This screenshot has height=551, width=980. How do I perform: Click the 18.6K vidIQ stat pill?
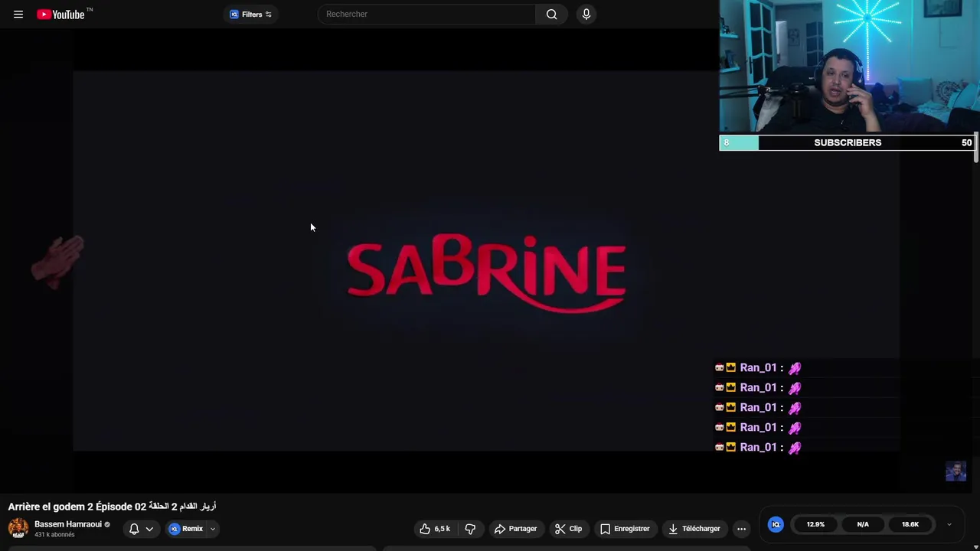[x=910, y=524]
